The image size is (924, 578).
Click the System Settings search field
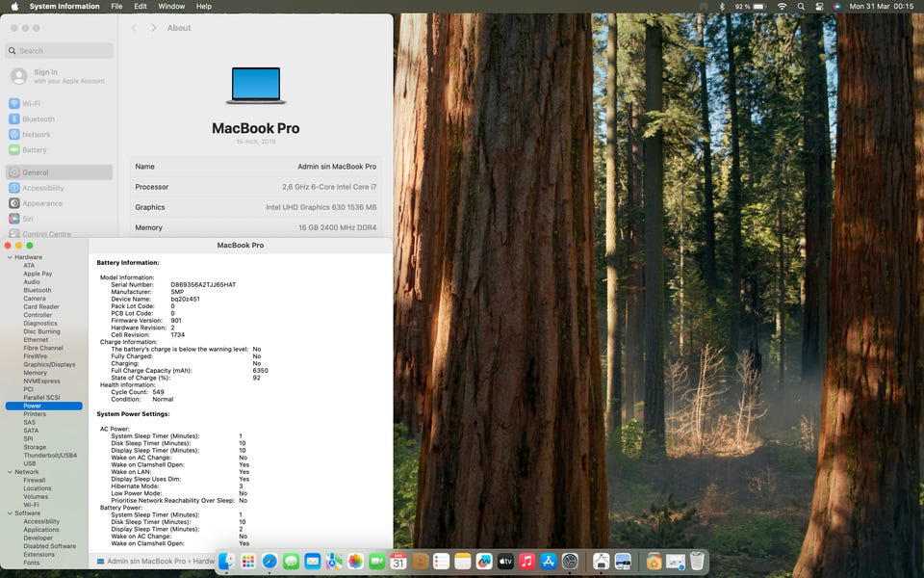tap(59, 51)
